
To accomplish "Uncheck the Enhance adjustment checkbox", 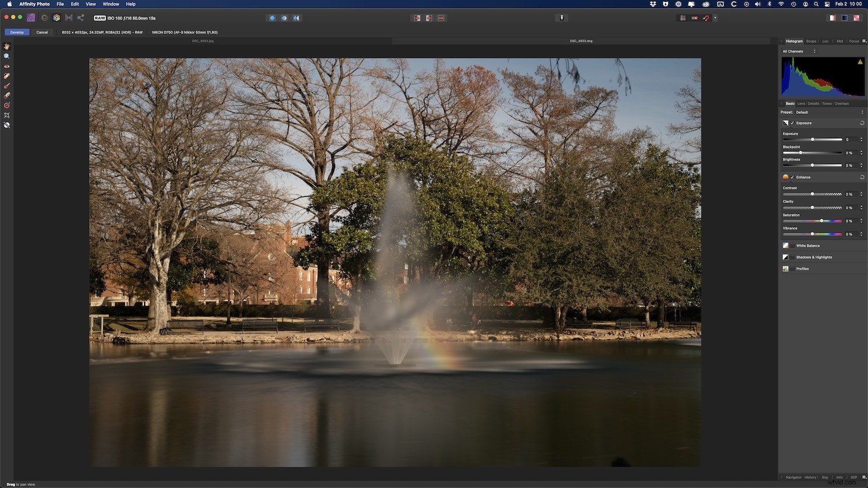I will [x=792, y=177].
